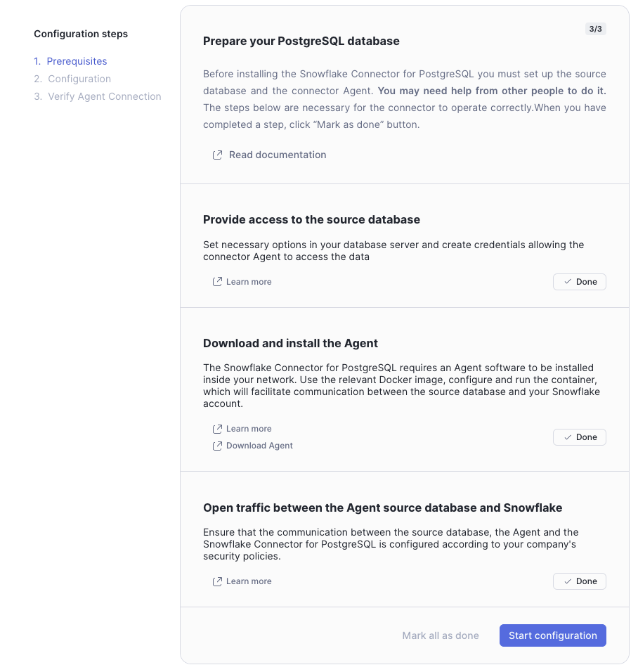Click the Download Agent link text
638x672 pixels.
pos(259,446)
